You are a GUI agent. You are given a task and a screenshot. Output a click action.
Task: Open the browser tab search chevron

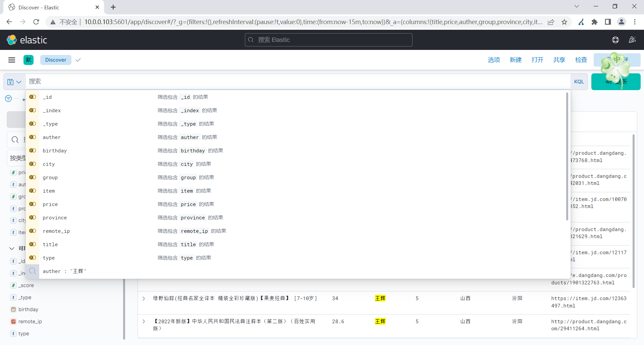pyautogui.click(x=577, y=6)
